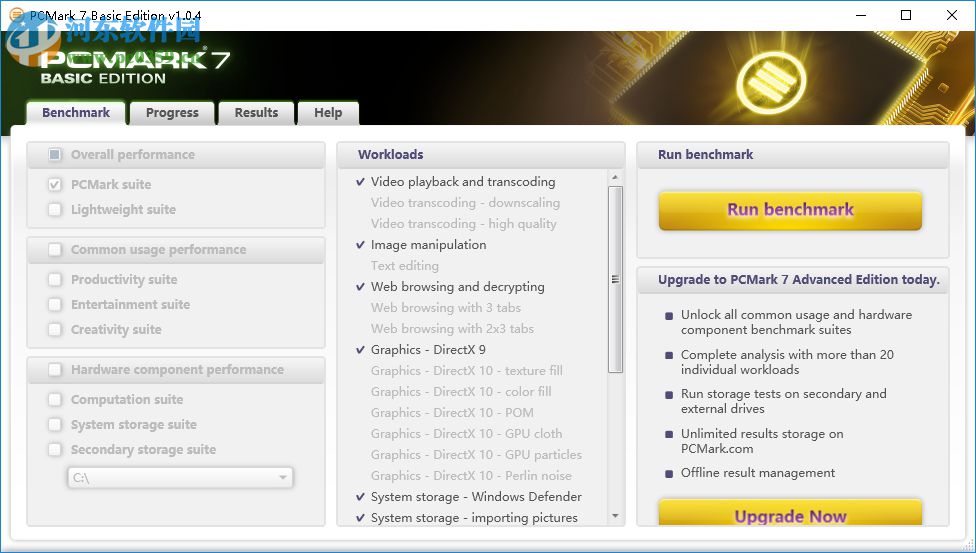This screenshot has width=976, height=553.
Task: Select 'Video playback and transcoding' workload
Action: click(463, 182)
